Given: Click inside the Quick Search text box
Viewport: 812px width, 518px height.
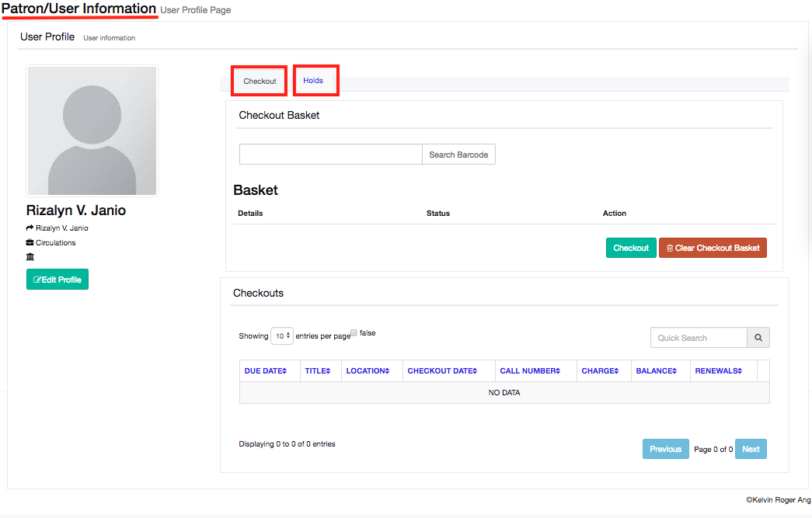Looking at the screenshot, I should coord(698,338).
